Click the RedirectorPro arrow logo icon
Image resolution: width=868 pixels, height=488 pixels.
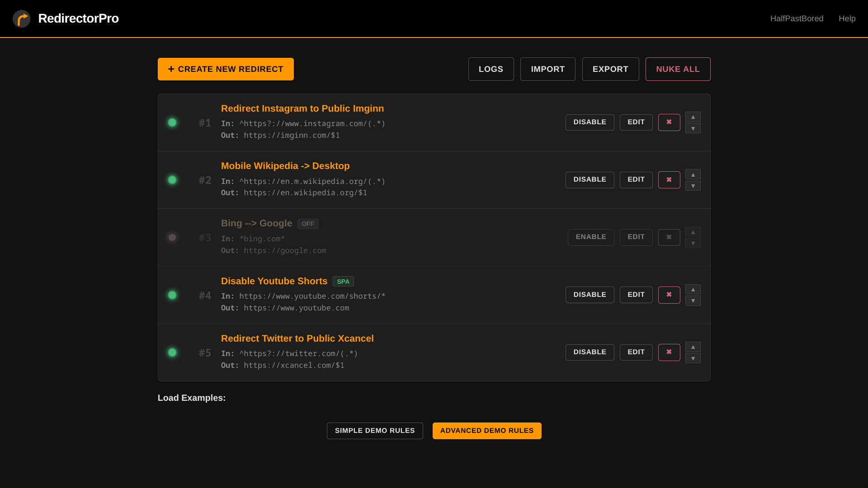click(21, 19)
